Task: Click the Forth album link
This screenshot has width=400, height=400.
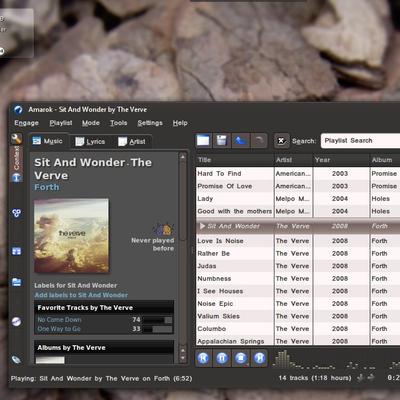Action: click(x=47, y=187)
